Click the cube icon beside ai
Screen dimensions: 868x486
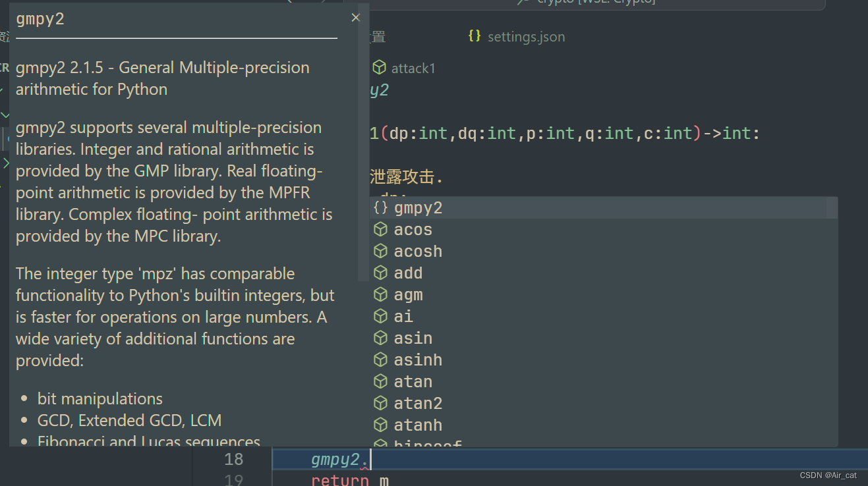tap(380, 317)
